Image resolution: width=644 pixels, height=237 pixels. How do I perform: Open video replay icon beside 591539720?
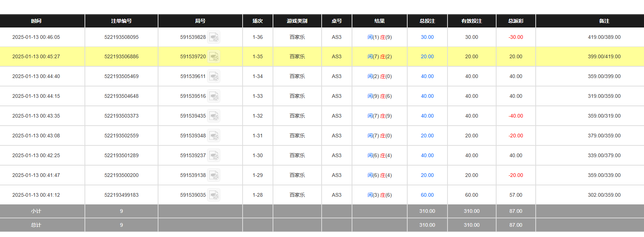click(x=214, y=57)
